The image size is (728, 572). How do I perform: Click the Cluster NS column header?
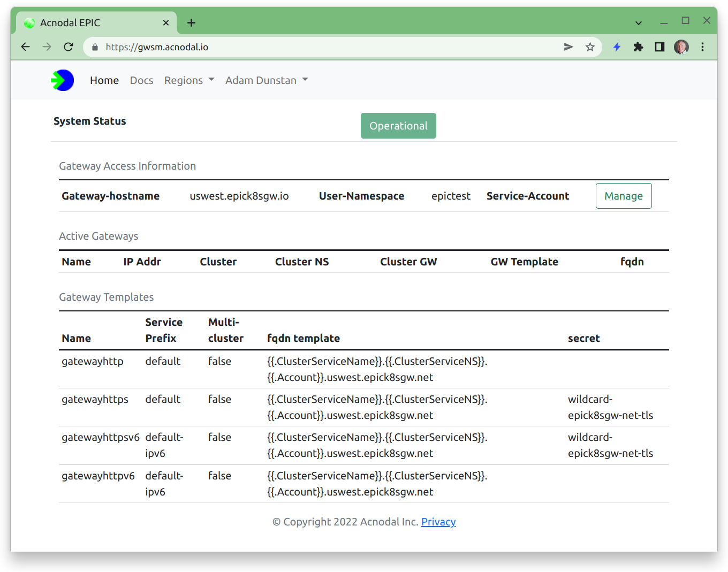point(302,262)
